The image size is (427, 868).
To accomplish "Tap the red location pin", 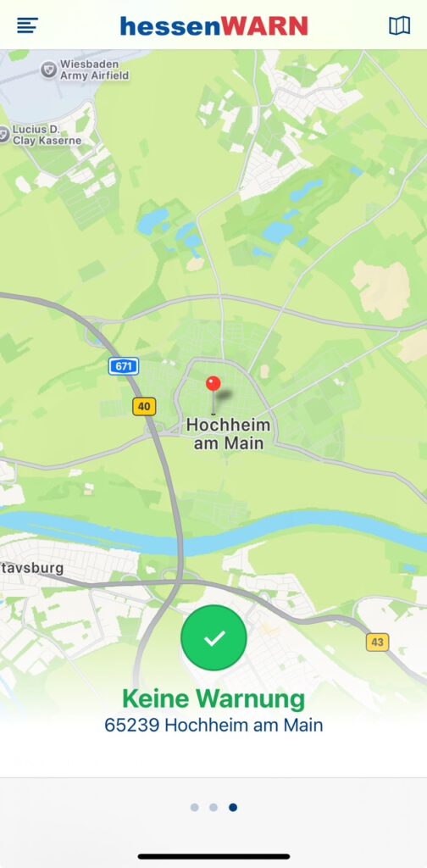I will [x=213, y=394].
